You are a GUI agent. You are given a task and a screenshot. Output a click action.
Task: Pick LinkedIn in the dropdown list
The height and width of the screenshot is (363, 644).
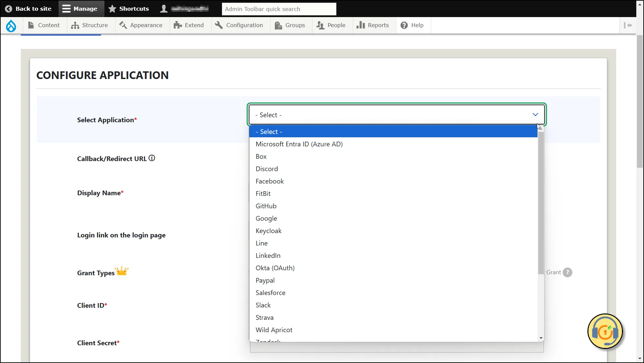point(393,256)
